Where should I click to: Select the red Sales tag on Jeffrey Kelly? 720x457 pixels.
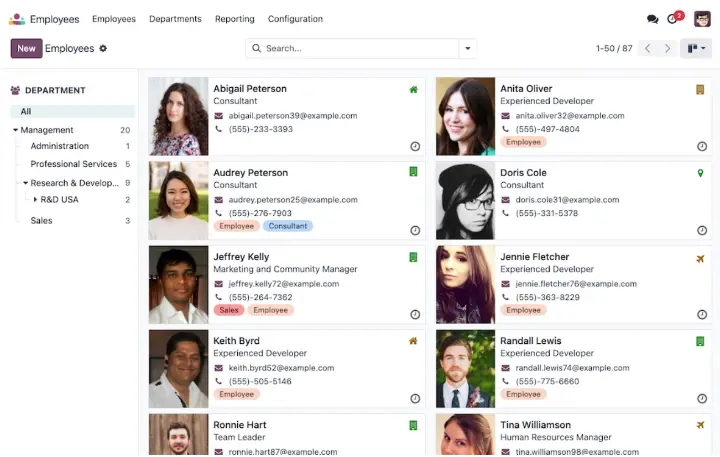click(x=229, y=310)
